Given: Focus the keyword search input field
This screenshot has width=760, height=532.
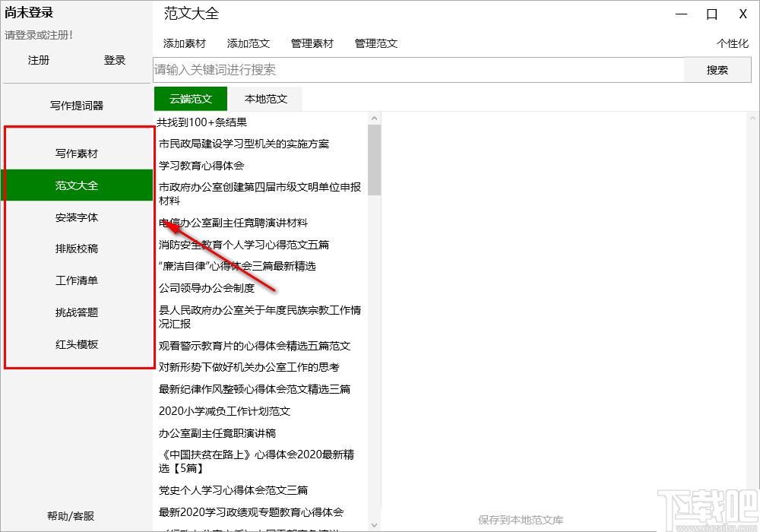Looking at the screenshot, I should (419, 70).
